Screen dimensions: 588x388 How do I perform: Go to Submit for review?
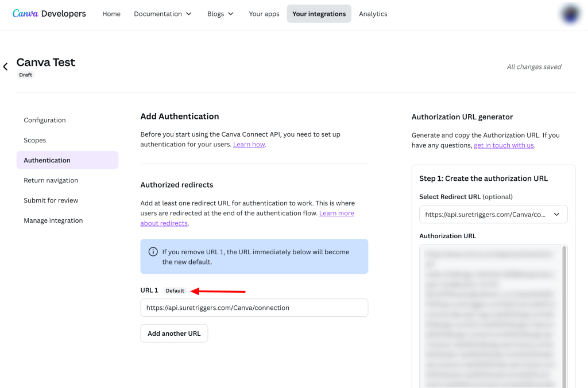(x=51, y=200)
